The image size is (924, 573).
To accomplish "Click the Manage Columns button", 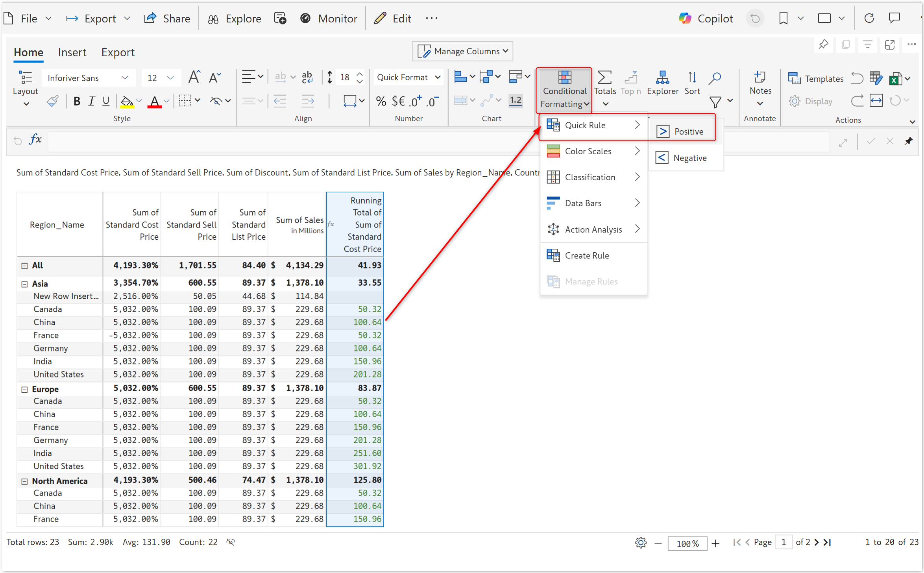I will pyautogui.click(x=462, y=51).
